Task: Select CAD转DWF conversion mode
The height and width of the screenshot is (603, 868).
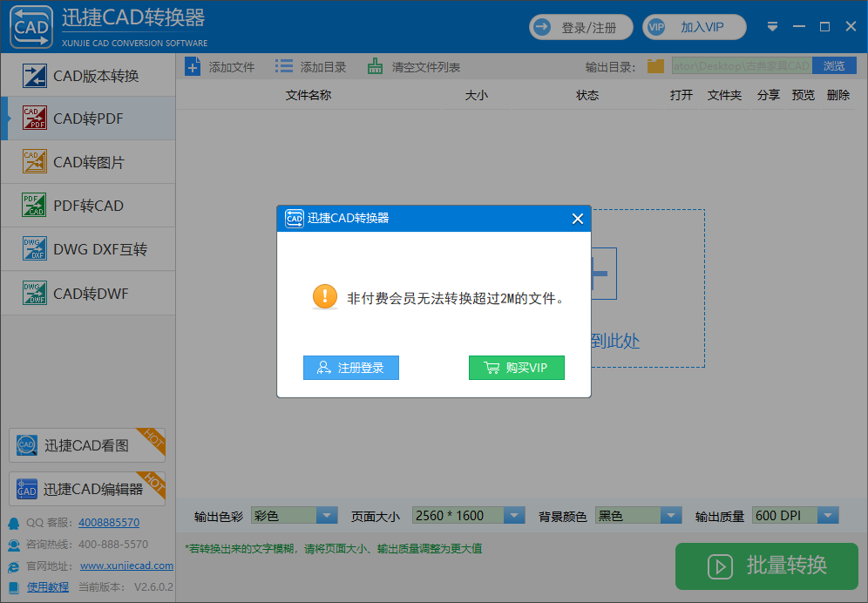Action: coord(88,294)
